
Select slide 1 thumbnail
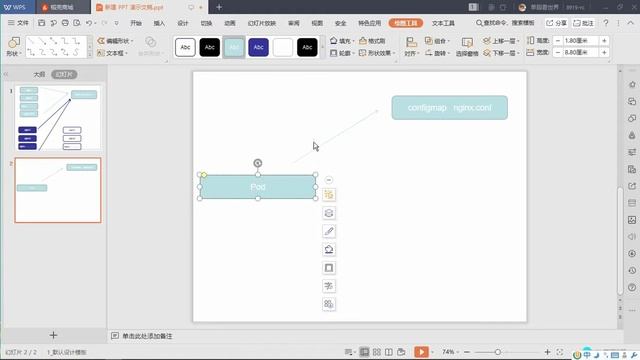click(x=58, y=118)
